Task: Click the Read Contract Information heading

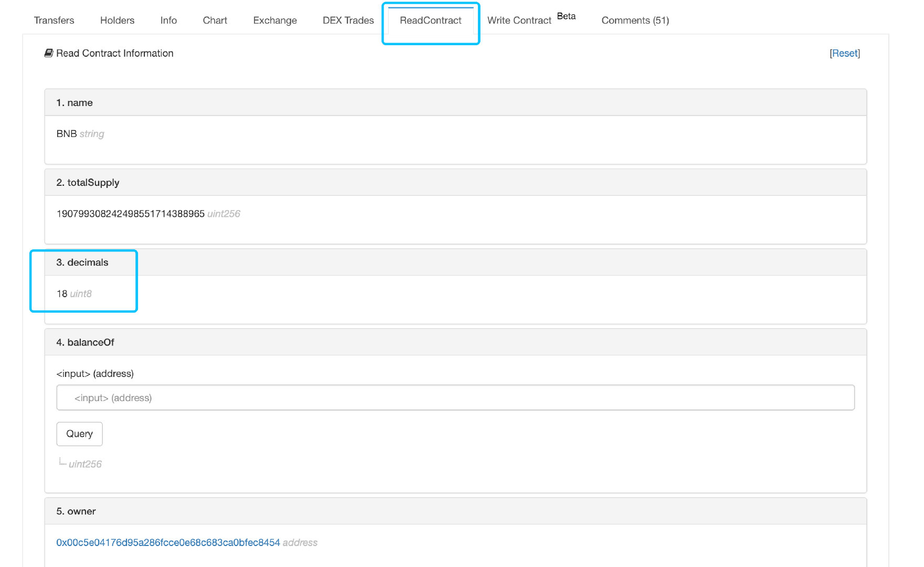Action: [x=114, y=53]
